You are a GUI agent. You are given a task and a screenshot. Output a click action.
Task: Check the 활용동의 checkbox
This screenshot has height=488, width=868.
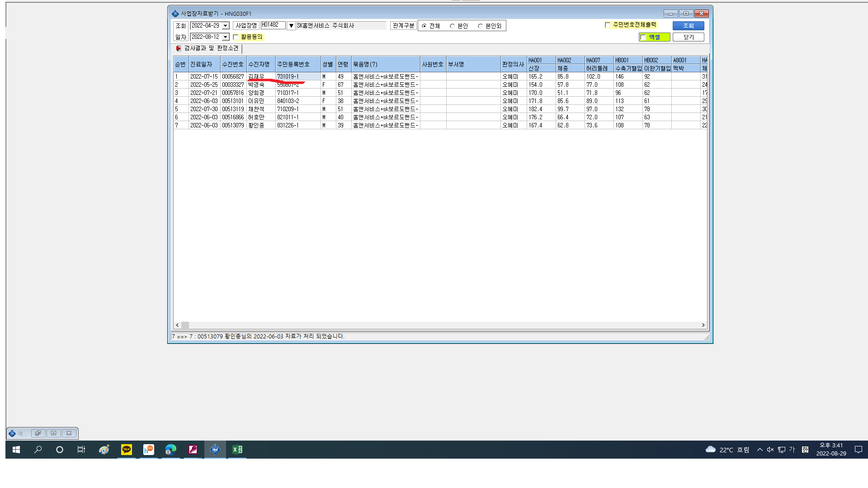coord(236,37)
